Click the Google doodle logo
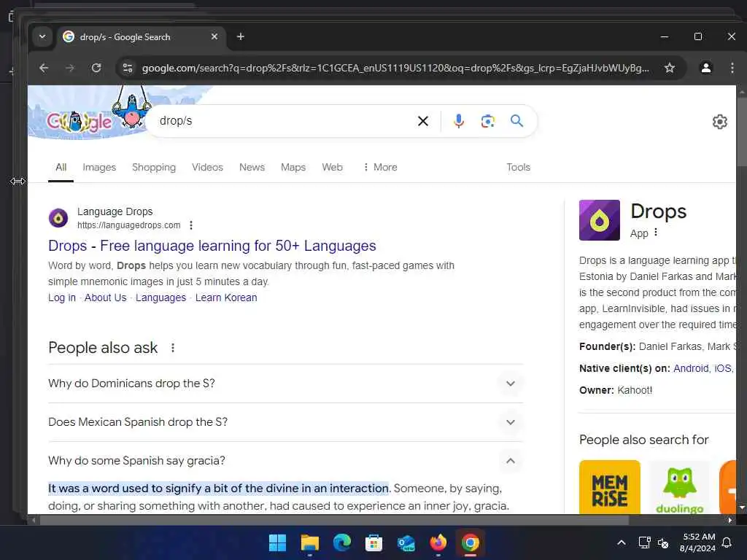The width and height of the screenshot is (747, 560). click(79, 122)
